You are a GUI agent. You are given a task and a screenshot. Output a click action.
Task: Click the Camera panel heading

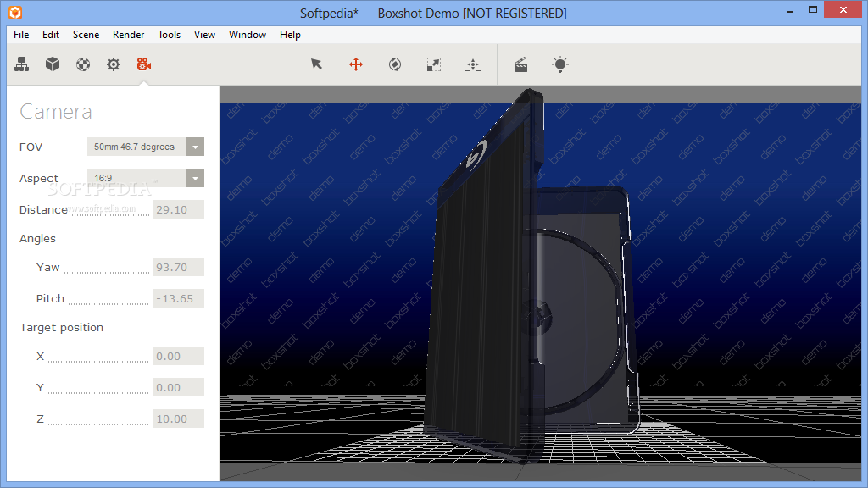(x=56, y=112)
